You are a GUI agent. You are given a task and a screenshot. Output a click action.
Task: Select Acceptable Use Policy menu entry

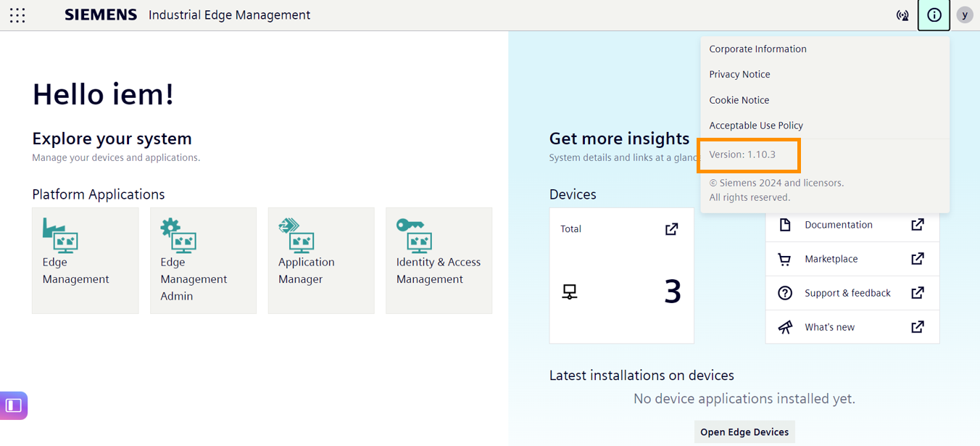[x=756, y=125]
